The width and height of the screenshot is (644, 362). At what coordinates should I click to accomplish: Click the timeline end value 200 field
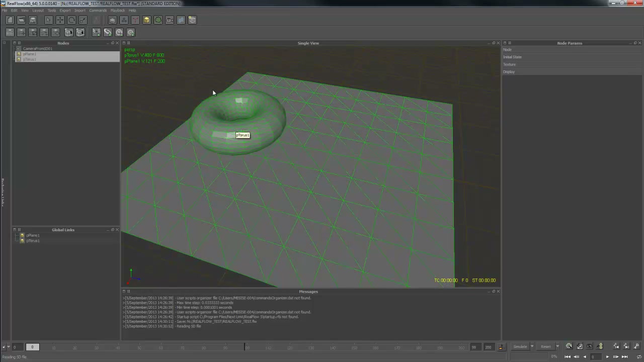[x=488, y=347]
